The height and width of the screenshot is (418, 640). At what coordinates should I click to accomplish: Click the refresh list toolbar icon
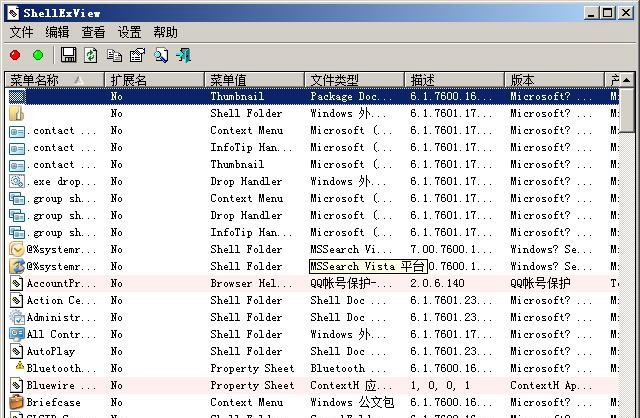point(91,55)
